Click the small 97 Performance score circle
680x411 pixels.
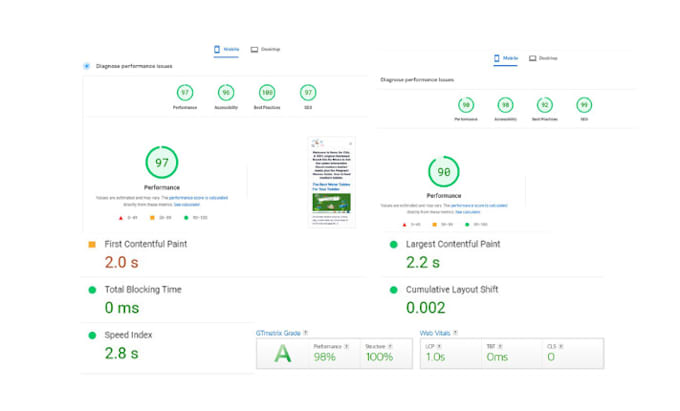pyautogui.click(x=185, y=92)
